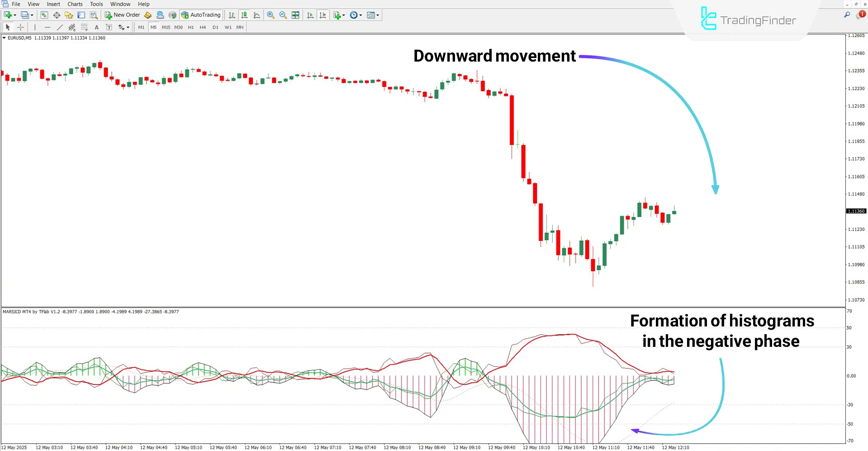Open the New Chart dropdown arrow

pyautogui.click(x=15, y=15)
